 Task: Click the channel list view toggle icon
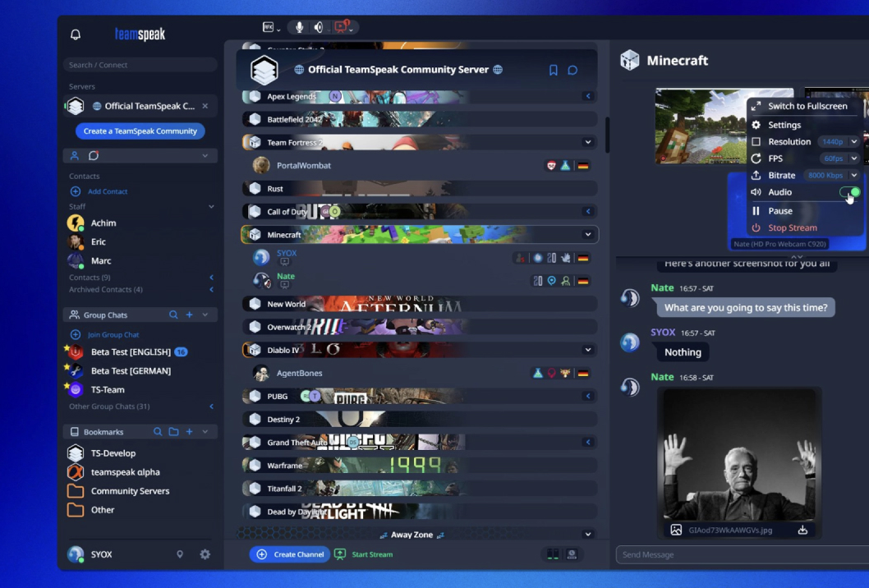tap(553, 554)
